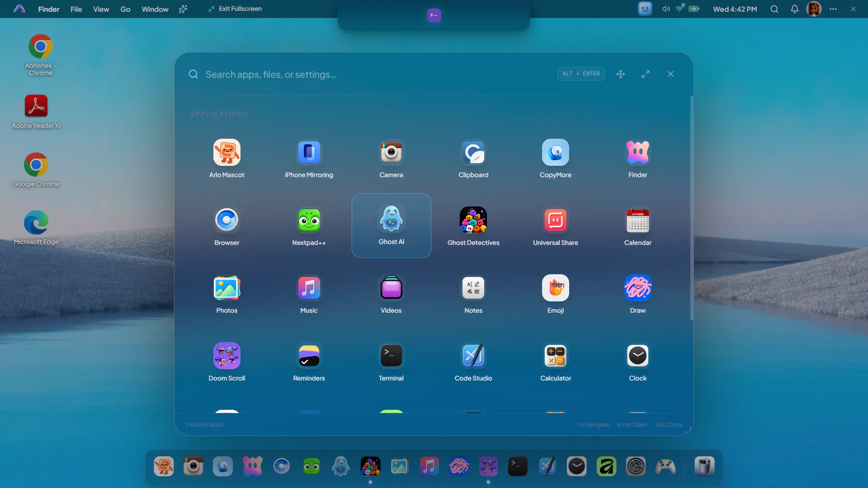868x488 pixels.
Task: Open the Draw app in launcher grid
Action: pyautogui.click(x=638, y=294)
